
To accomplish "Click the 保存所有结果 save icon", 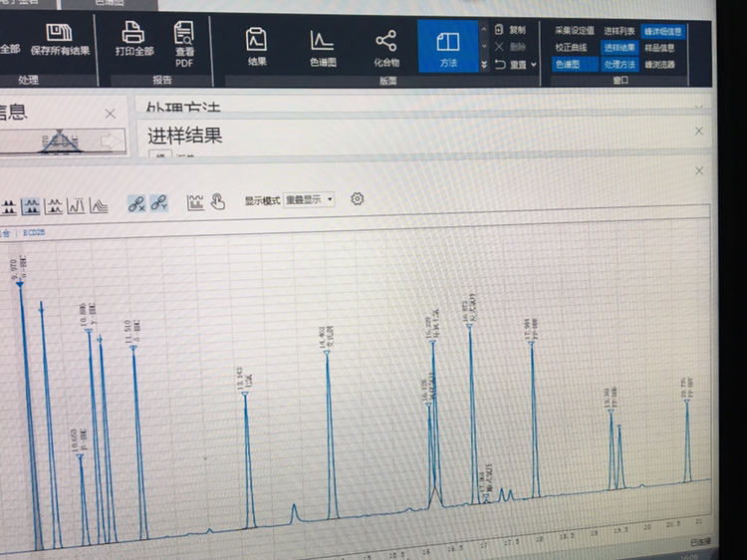I will tap(59, 33).
